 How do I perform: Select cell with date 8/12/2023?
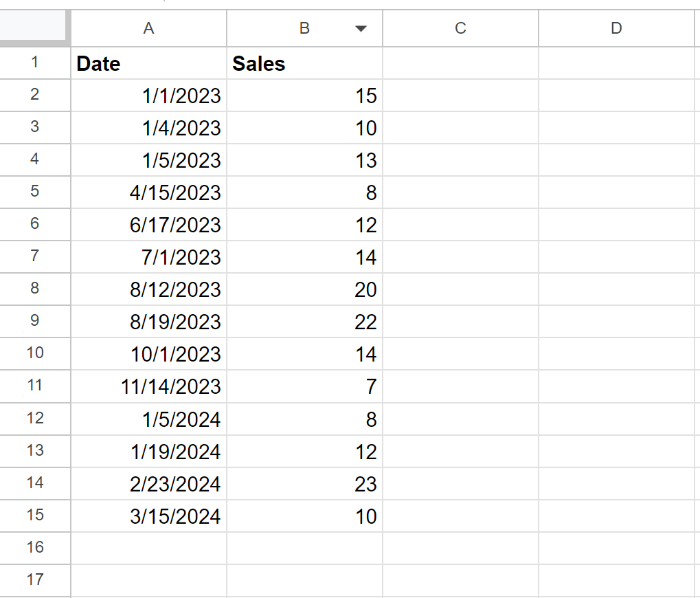coord(148,289)
